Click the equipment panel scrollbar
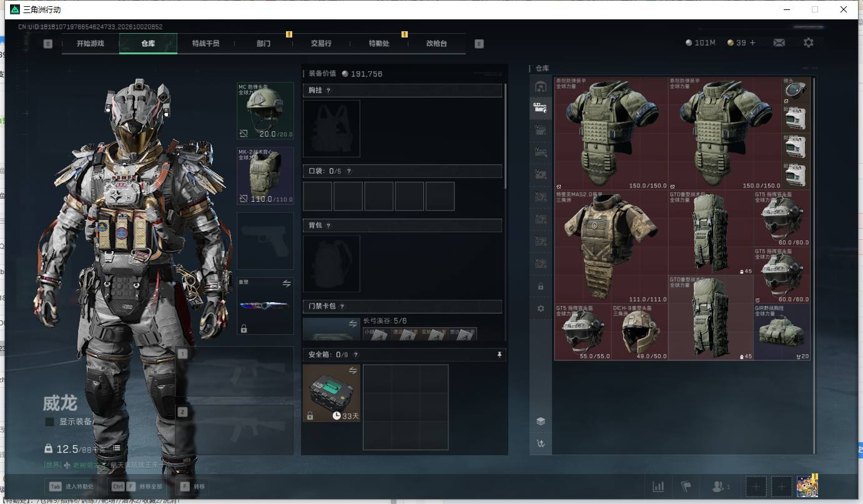 click(505, 136)
